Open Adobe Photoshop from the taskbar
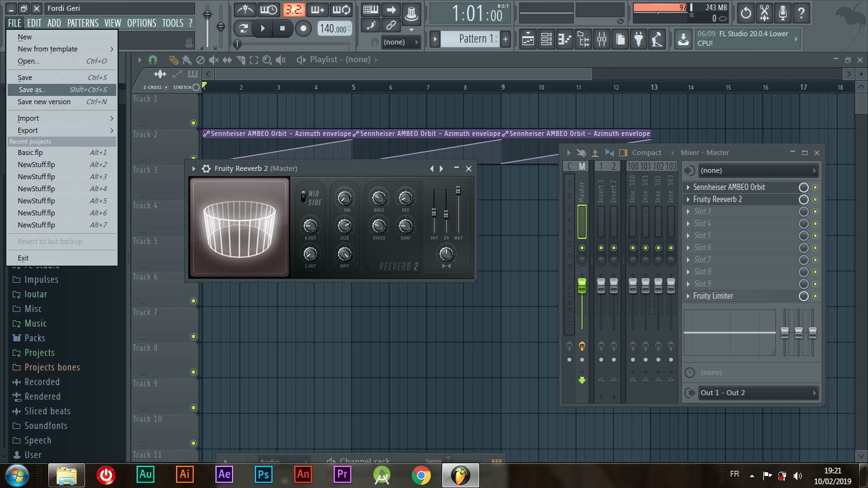868x488 pixels. point(263,475)
